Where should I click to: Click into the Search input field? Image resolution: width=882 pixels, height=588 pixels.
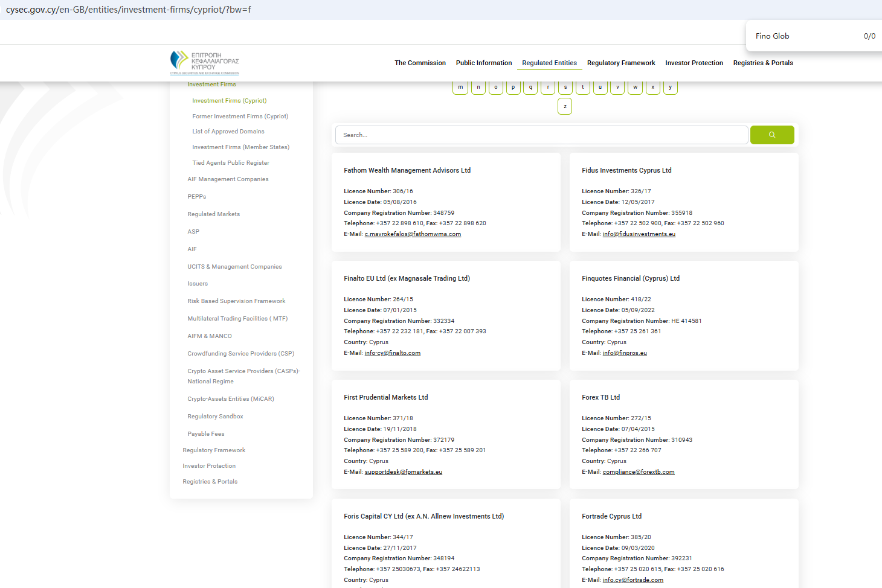click(541, 135)
